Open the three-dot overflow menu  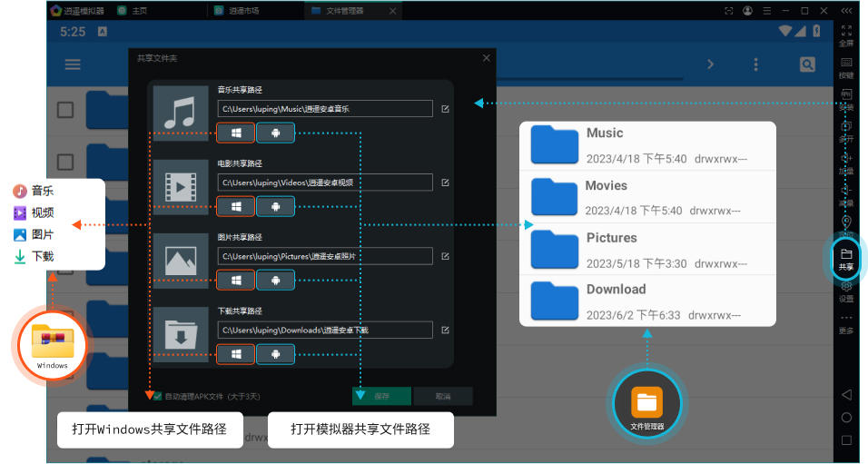[x=755, y=64]
